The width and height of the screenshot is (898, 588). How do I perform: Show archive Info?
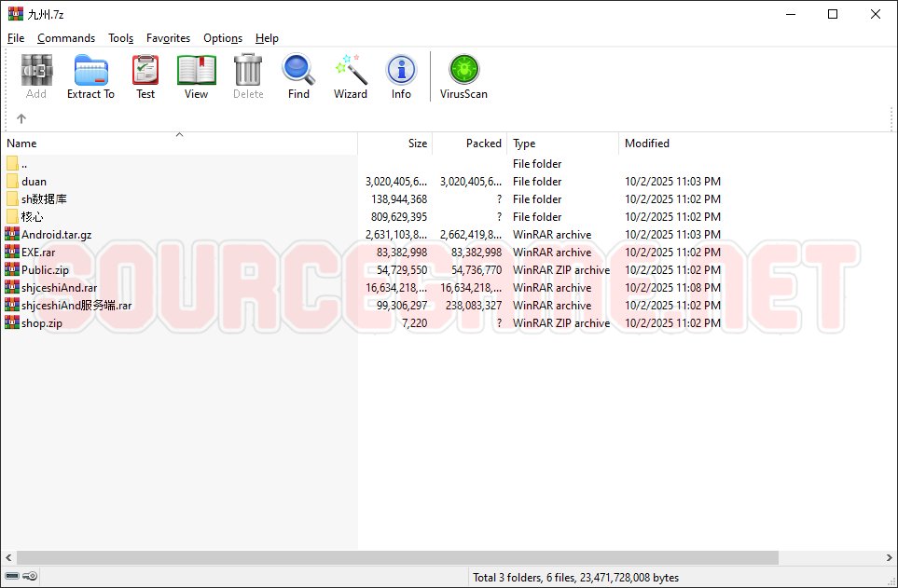pyautogui.click(x=401, y=76)
